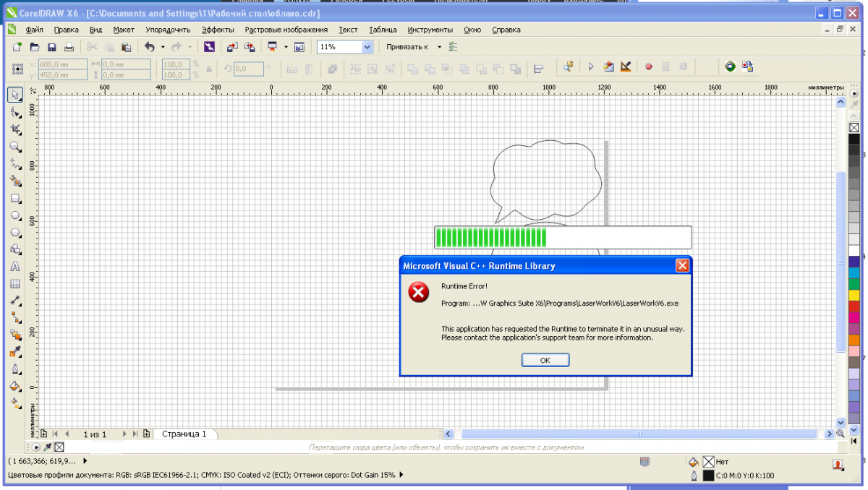Click the yellow color swatch in the palette
The image size is (868, 490).
tap(854, 296)
